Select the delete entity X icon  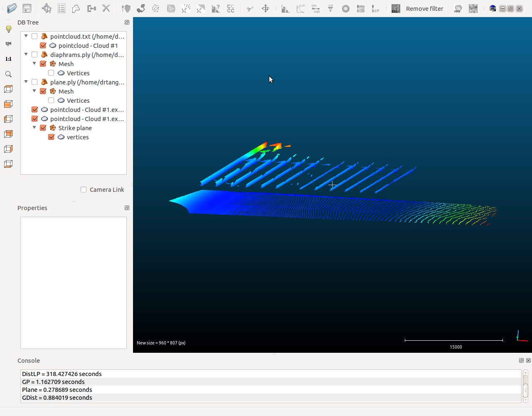tap(106, 8)
